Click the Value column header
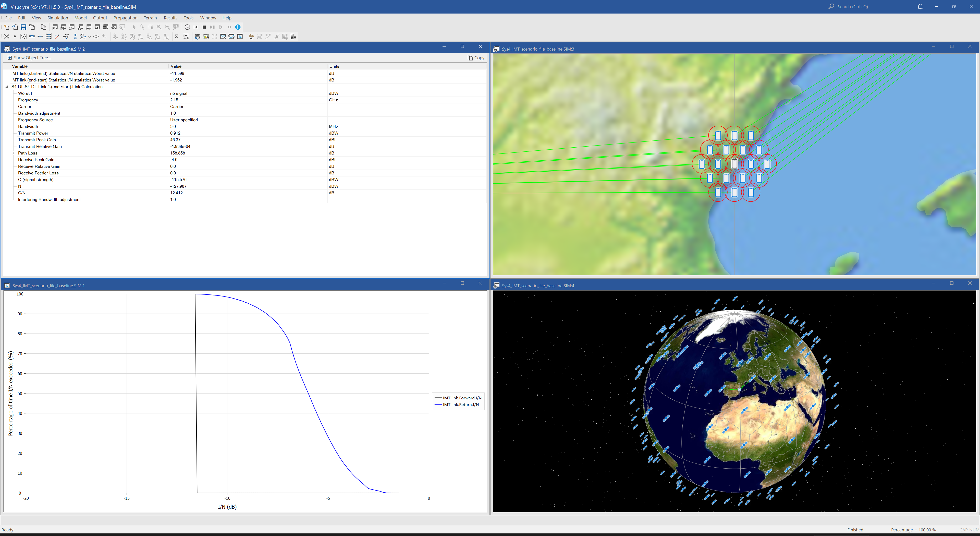 coord(248,66)
